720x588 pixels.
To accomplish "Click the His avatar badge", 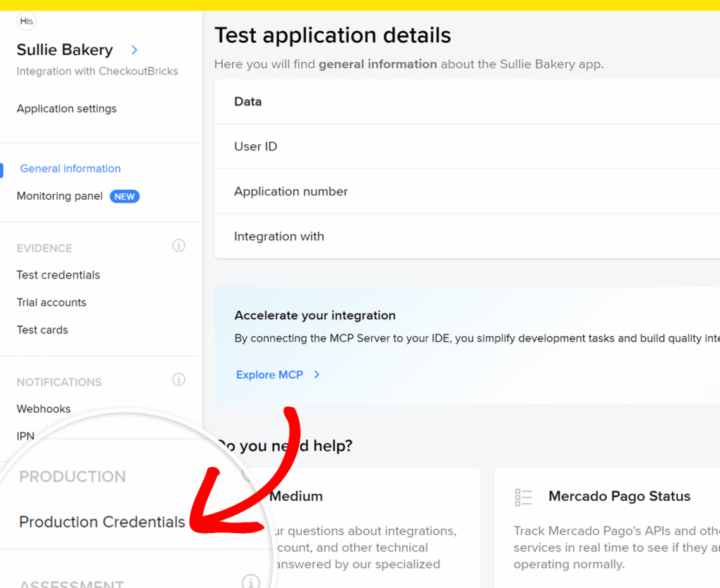I will pos(26,21).
